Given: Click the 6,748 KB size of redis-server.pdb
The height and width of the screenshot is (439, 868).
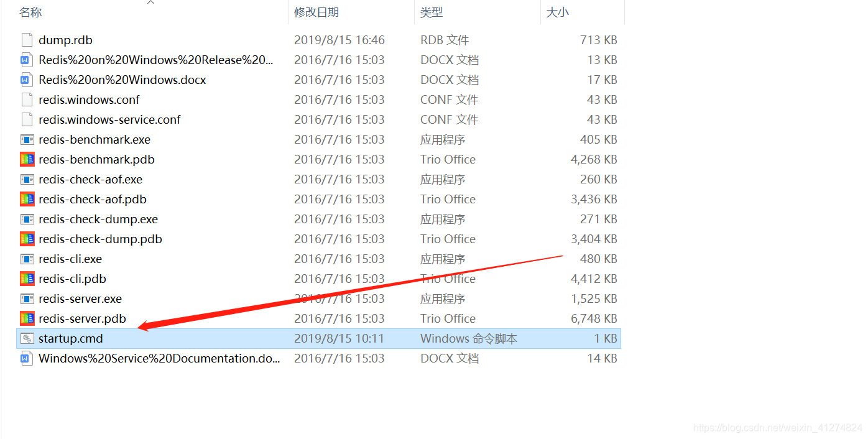Looking at the screenshot, I should 594,319.
